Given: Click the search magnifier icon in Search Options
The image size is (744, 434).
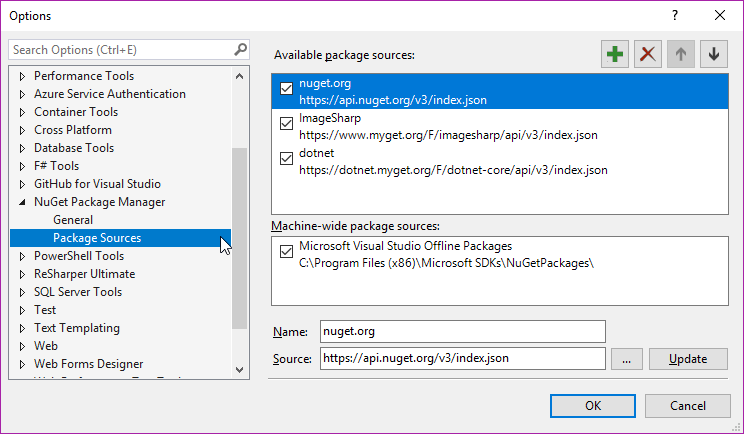Looking at the screenshot, I should pos(240,49).
